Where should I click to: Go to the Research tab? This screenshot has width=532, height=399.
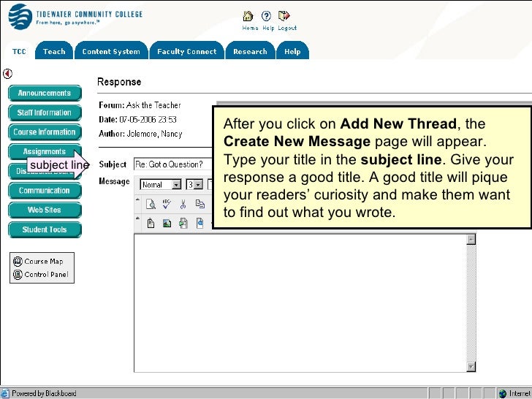pos(250,52)
